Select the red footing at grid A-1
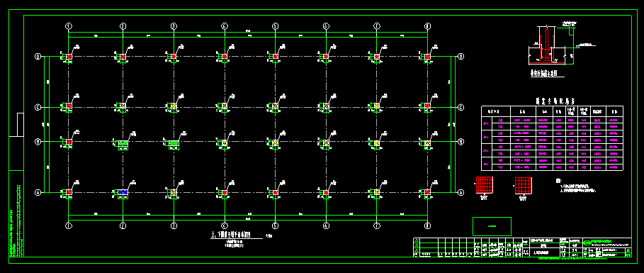 (69, 192)
